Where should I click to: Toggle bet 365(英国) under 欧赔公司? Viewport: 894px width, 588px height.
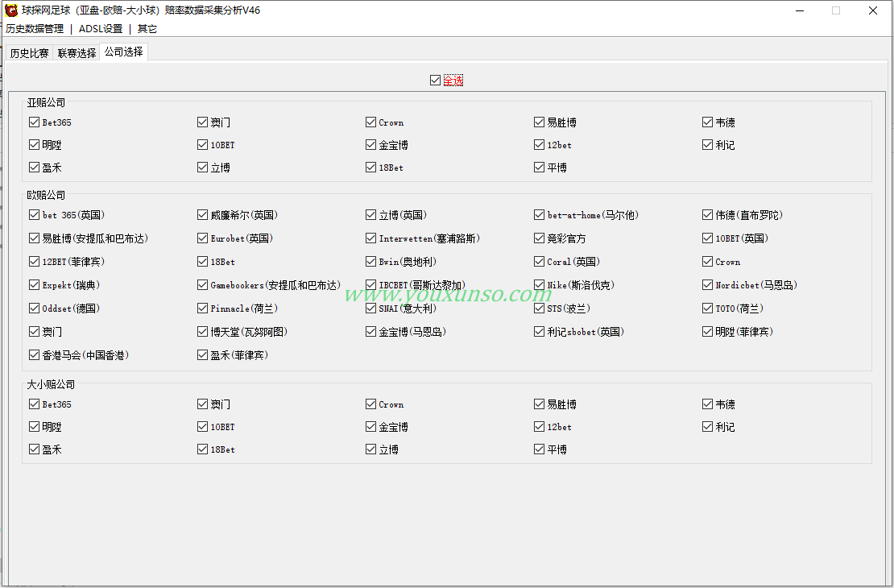click(34, 215)
